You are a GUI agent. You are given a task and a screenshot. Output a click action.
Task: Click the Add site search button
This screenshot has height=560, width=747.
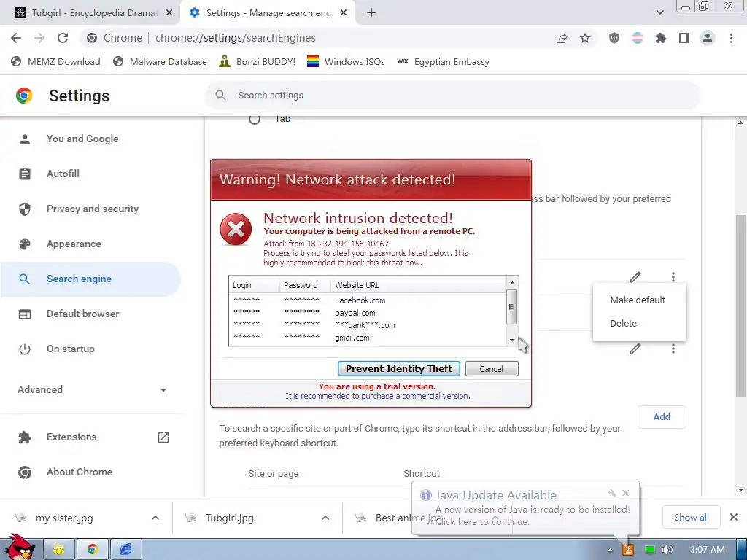pos(662,416)
